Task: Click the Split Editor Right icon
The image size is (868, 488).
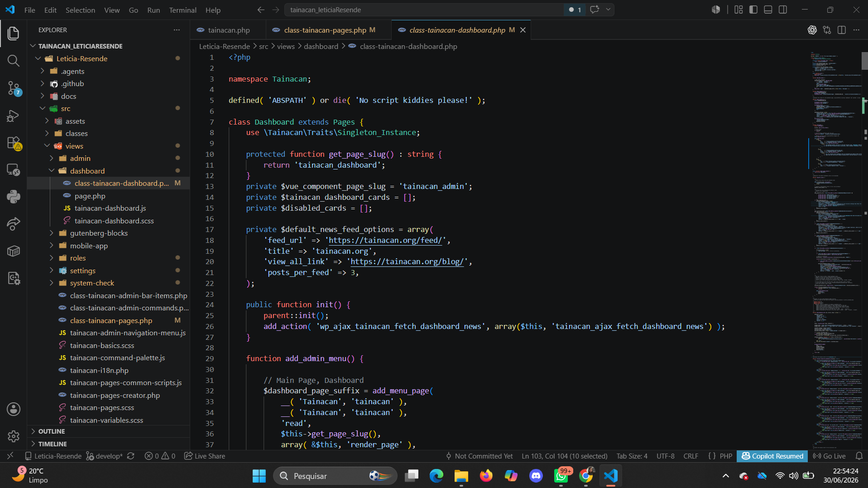Action: (x=842, y=30)
